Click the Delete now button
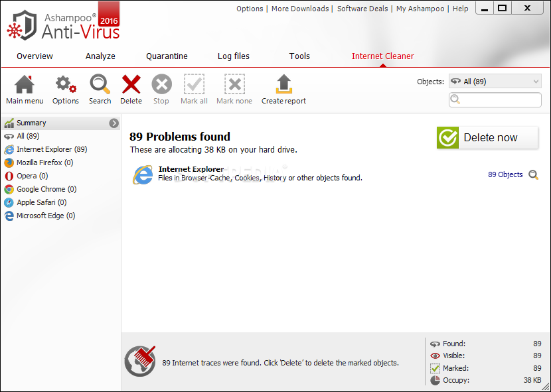The image size is (551, 392). click(487, 138)
